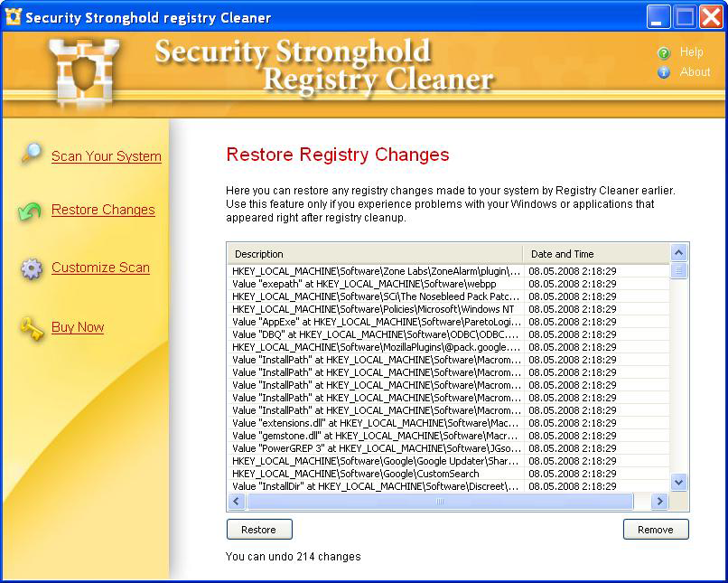Select the Zone Labs\ZoneAlarm\plugin row
The width and height of the screenshot is (728, 583).
pos(448,271)
